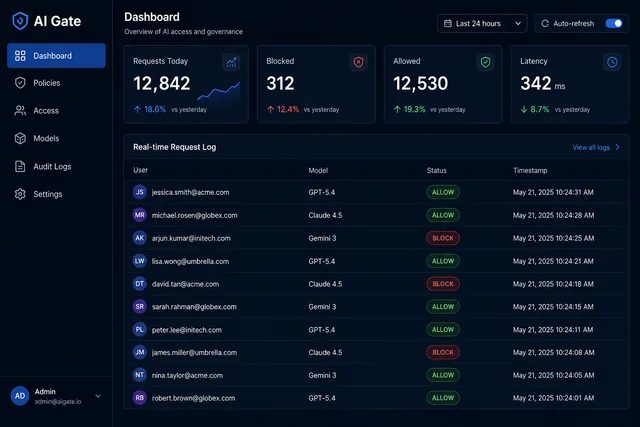The width and height of the screenshot is (640, 427).
Task: Click the Blocked shield icon
Action: [x=358, y=62]
